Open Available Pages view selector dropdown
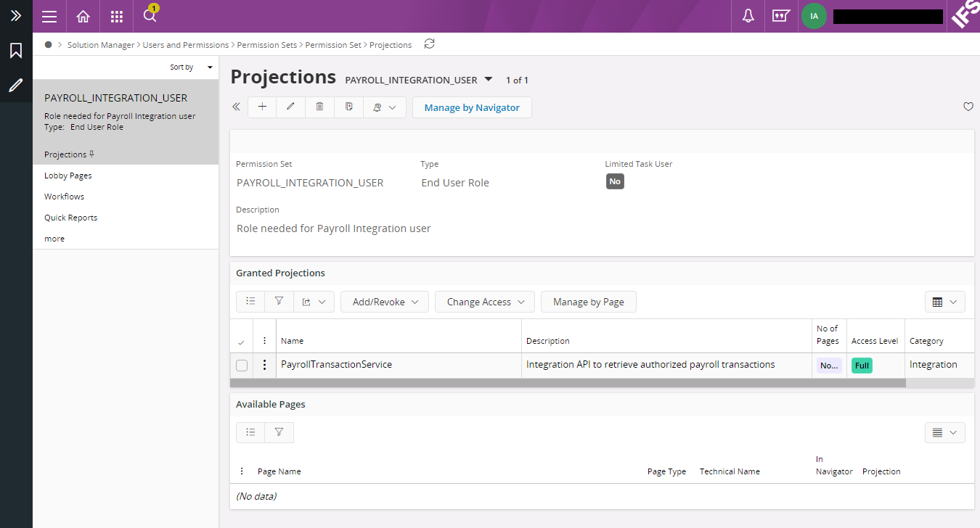980x528 pixels. 945,432
